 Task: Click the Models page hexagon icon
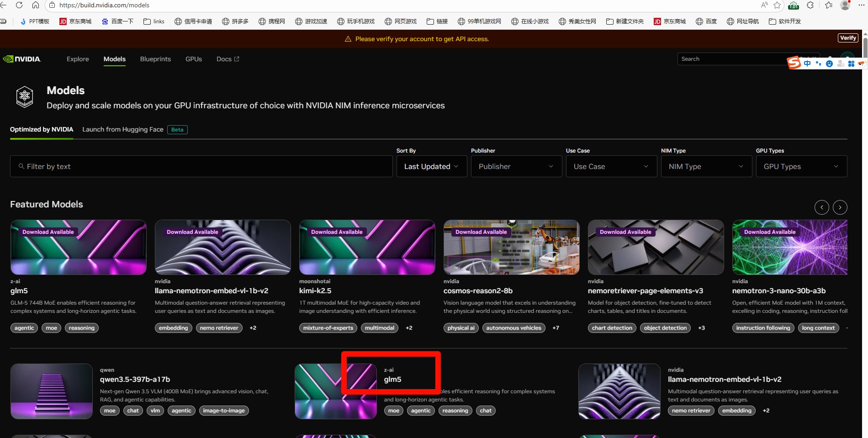(x=25, y=96)
